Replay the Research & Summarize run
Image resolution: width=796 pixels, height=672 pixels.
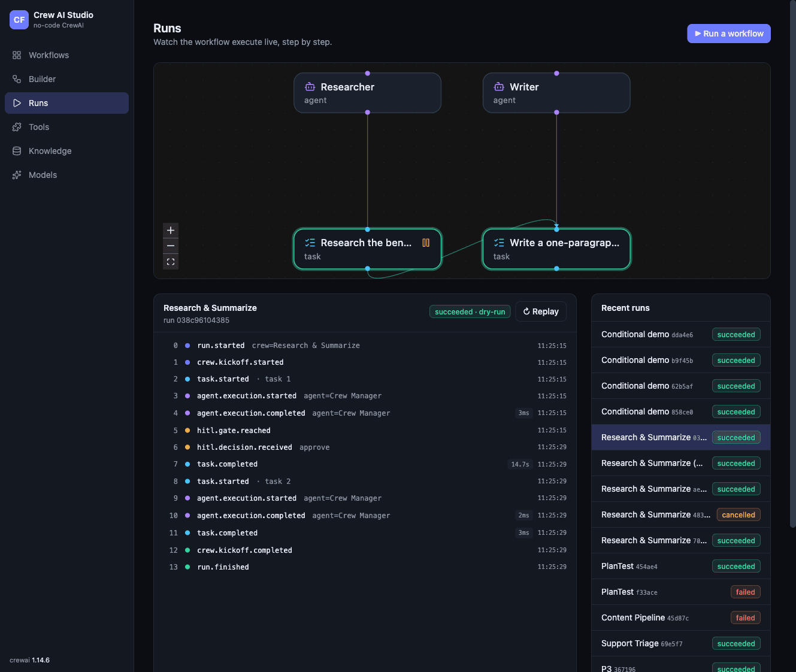point(541,311)
